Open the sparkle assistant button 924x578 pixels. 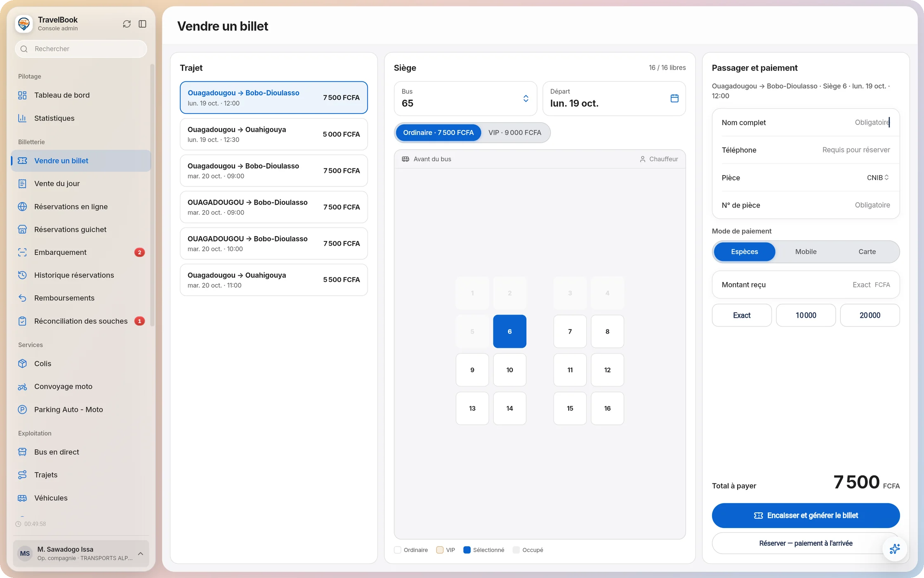coord(894,549)
